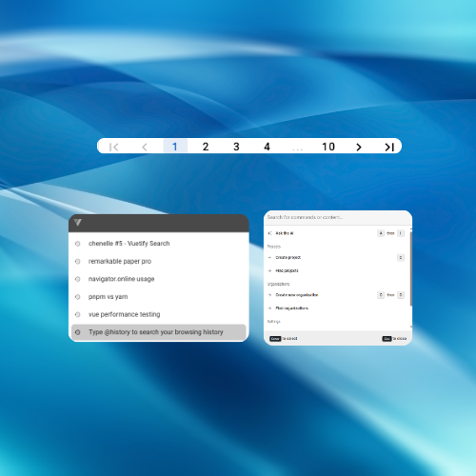
Task: Click the command palette scrollbar
Action: [411, 268]
